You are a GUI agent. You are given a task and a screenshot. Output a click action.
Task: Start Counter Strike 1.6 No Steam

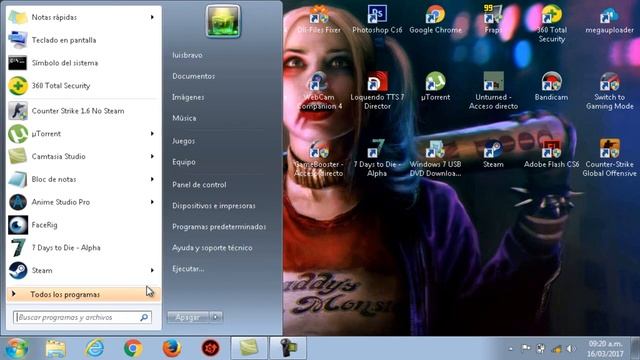pos(84,111)
